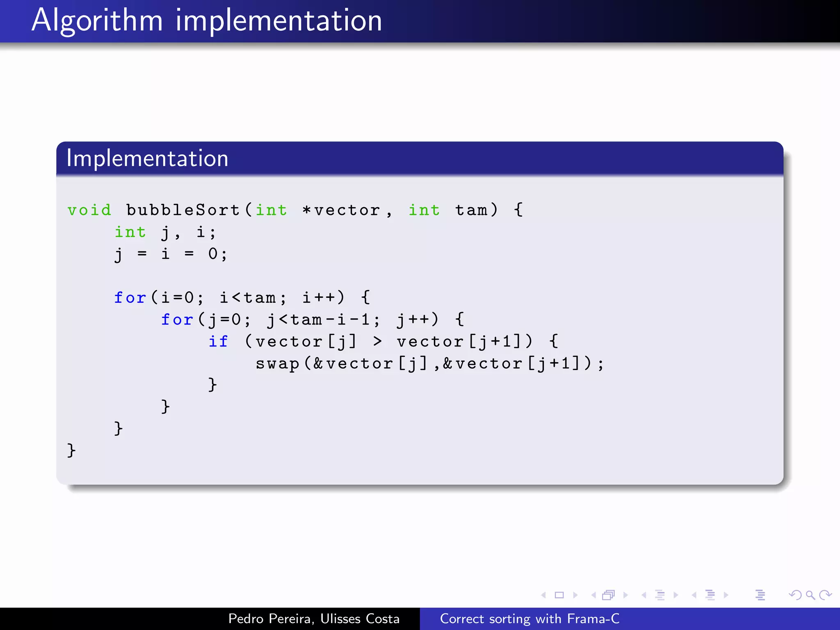Click the presentation outline icon
840x630 pixels.
[760, 595]
